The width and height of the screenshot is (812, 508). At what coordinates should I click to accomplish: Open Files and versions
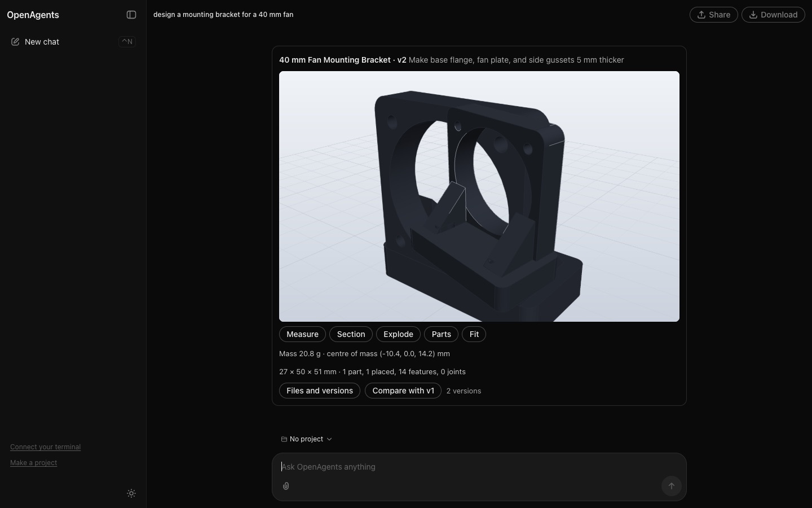(320, 391)
